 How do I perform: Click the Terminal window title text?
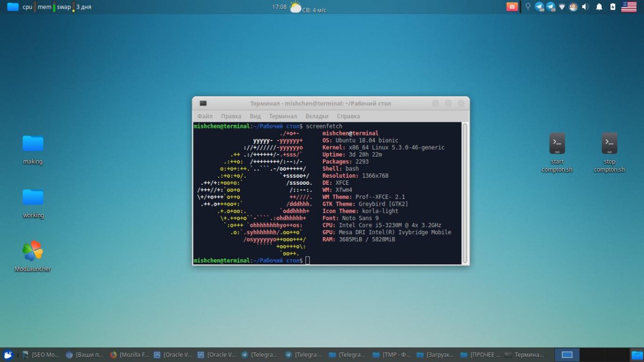click(320, 104)
